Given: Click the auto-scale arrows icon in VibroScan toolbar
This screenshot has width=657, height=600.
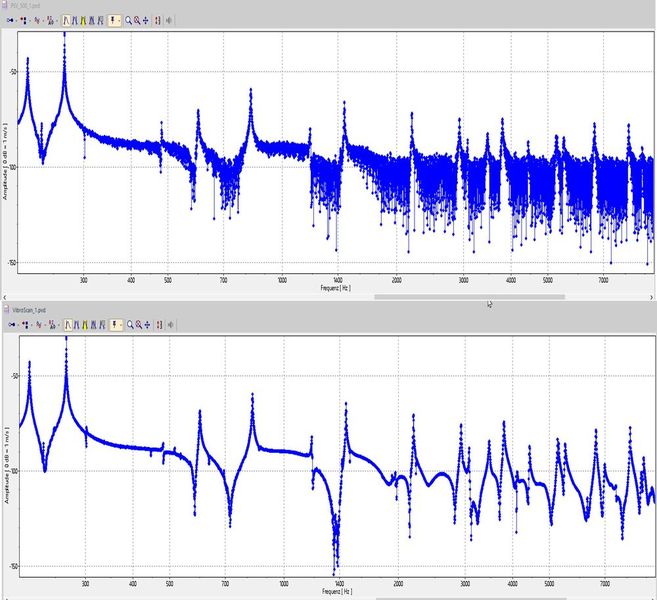Looking at the screenshot, I should 147,325.
